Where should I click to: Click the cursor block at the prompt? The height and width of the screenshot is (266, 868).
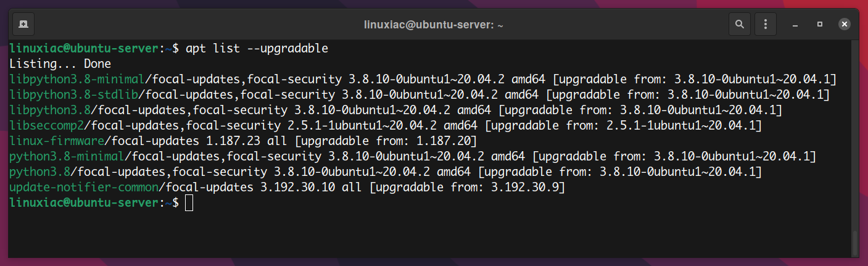[x=189, y=203]
